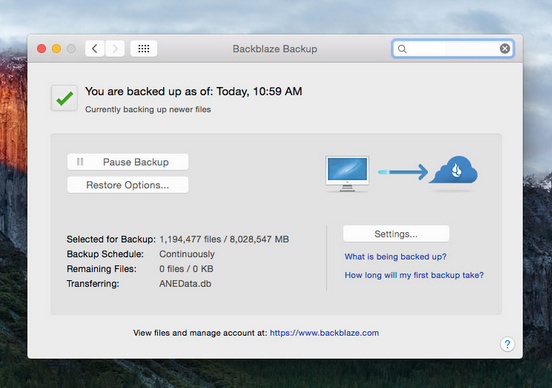Click the 'Continuously' schedule value
This screenshot has height=388, width=552.
(x=187, y=254)
